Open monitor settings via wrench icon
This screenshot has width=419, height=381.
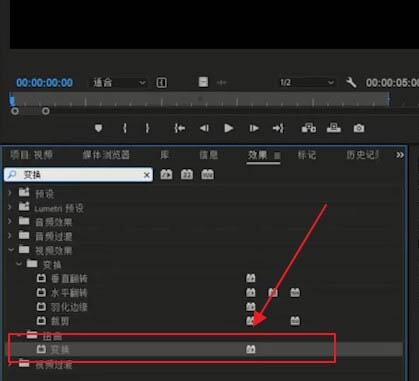tap(351, 82)
